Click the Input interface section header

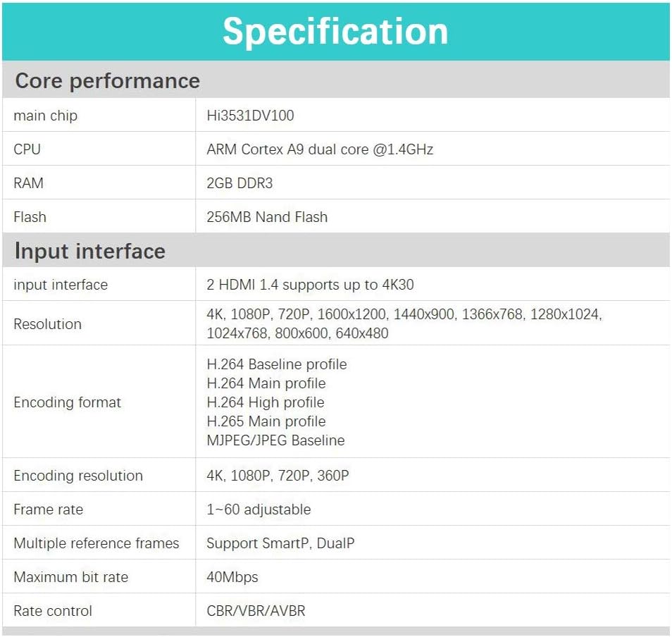tap(90, 252)
